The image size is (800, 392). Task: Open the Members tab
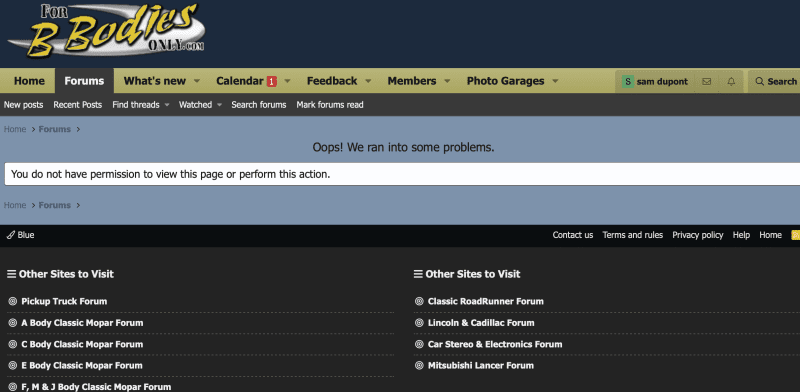click(x=412, y=81)
